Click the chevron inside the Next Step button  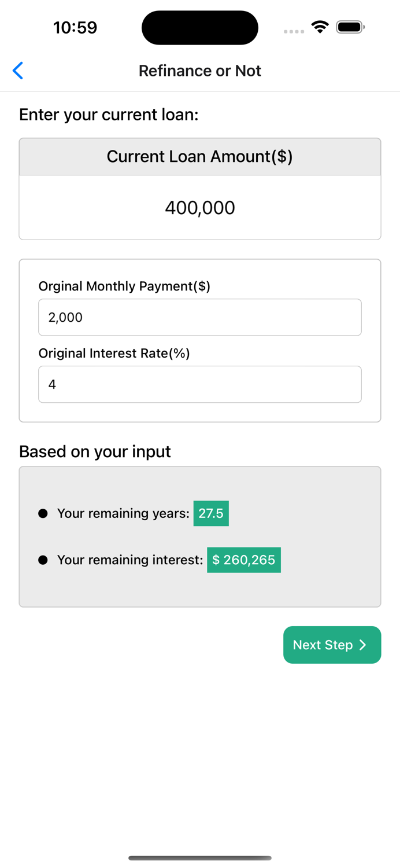(363, 645)
